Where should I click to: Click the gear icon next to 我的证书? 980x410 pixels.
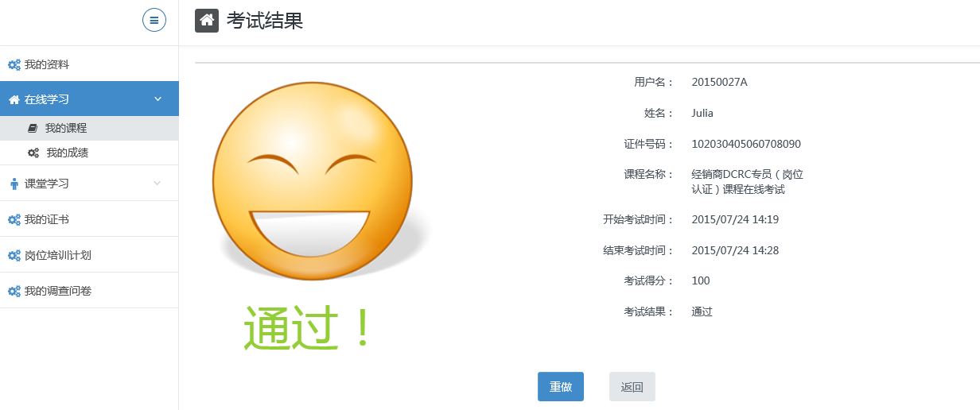pyautogui.click(x=14, y=219)
